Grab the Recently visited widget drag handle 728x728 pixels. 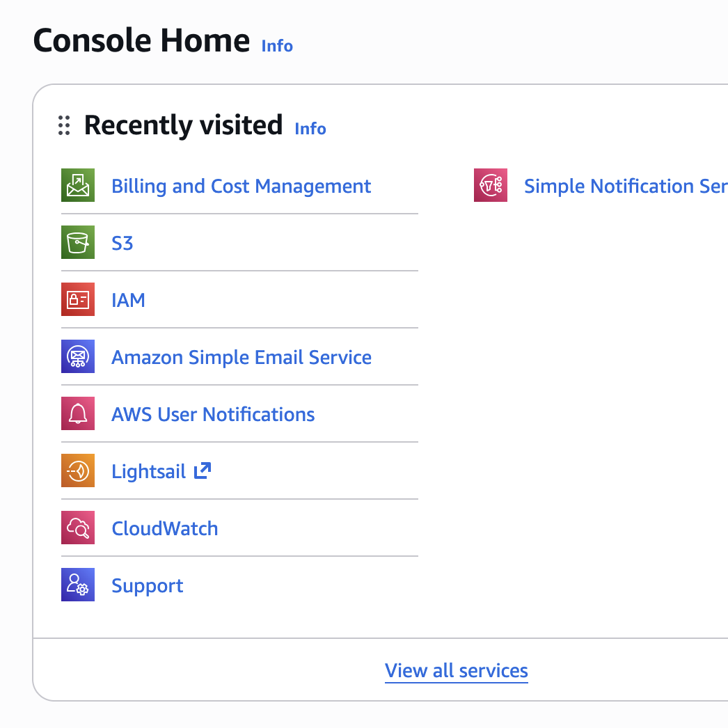(64, 125)
